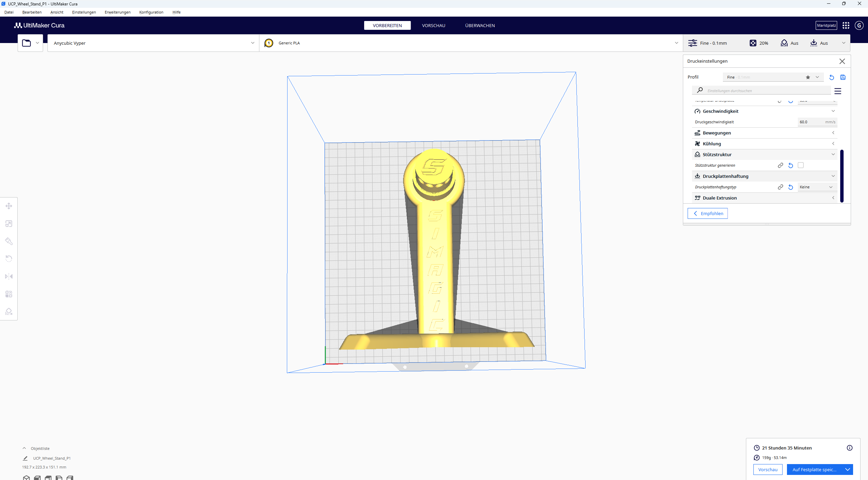Select the UCP_Wheel_Stand_P1 object in list
This screenshot has height=480, width=868.
point(52,458)
